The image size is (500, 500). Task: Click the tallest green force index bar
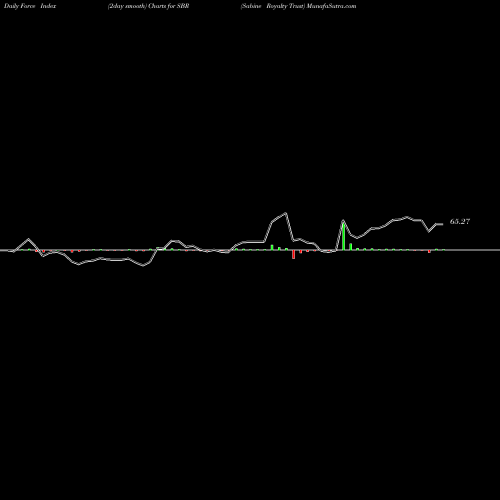343,236
